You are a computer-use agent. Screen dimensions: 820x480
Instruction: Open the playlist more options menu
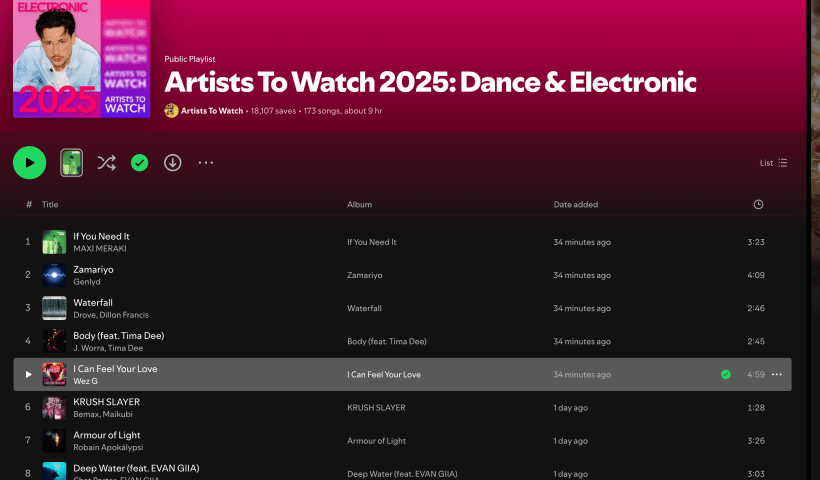[x=206, y=163]
